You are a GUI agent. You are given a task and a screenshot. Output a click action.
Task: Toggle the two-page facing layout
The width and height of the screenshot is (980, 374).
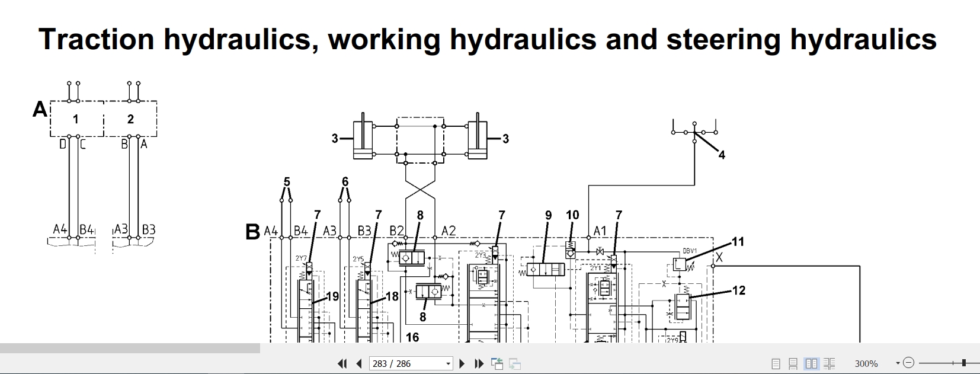pos(812,363)
